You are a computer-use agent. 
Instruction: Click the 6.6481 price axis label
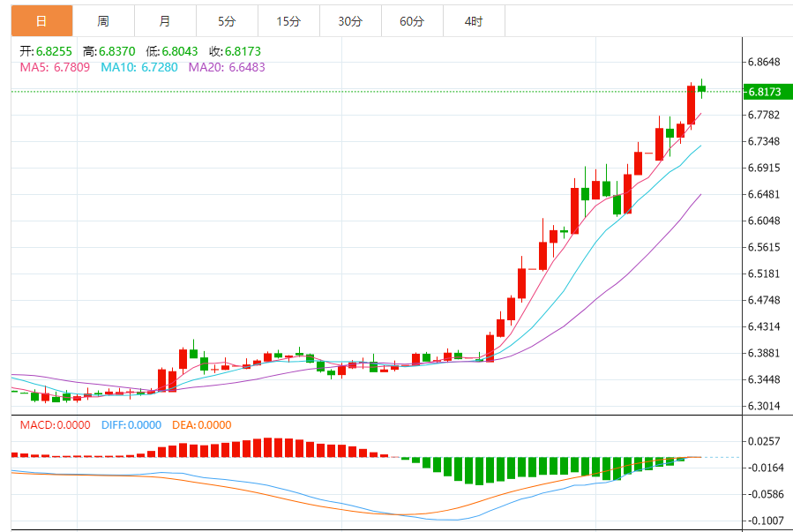764,194
